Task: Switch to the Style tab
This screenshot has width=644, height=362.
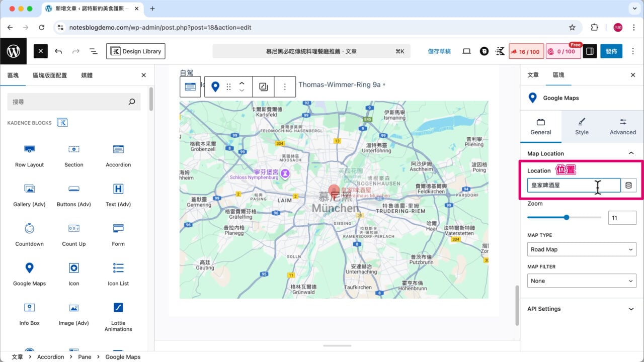Action: (581, 127)
